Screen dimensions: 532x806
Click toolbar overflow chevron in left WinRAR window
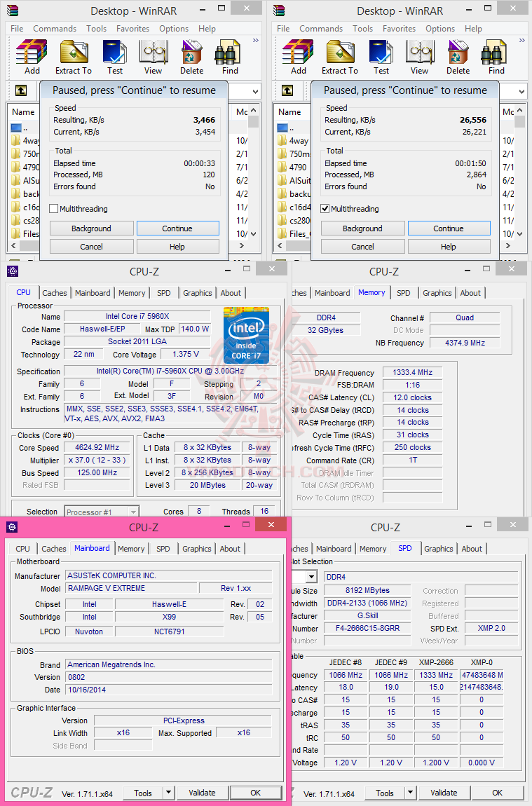pyautogui.click(x=255, y=40)
